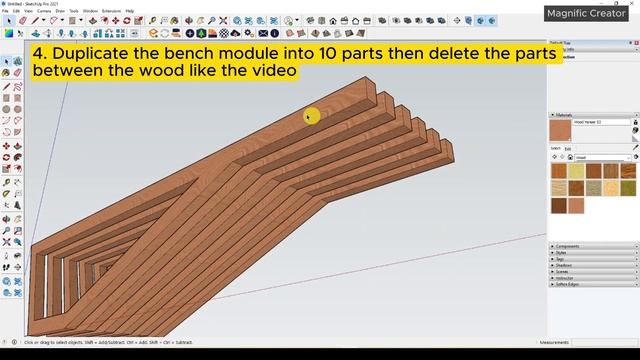Viewport: 640px width, 360px height.
Task: Switch to Front view house icon
Action: pyautogui.click(x=333, y=20)
